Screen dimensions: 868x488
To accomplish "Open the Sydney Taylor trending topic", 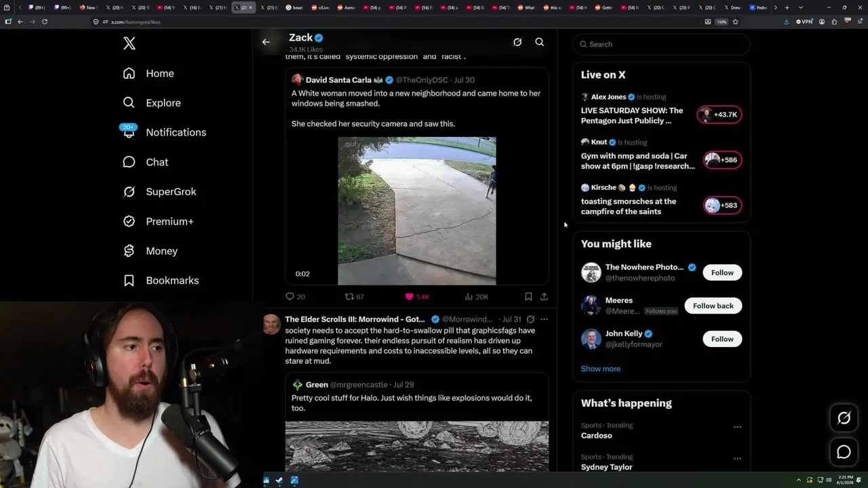I will click(607, 467).
